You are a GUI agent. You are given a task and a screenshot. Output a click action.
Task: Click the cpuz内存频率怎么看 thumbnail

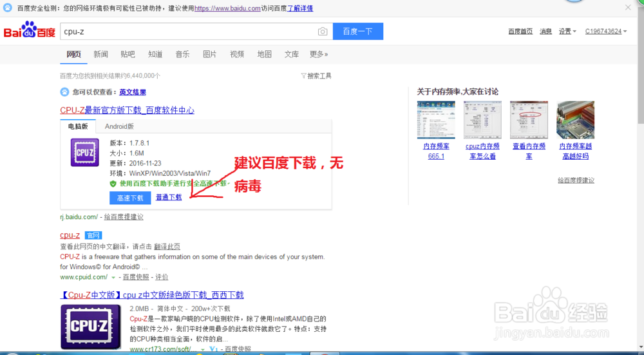[x=482, y=120]
